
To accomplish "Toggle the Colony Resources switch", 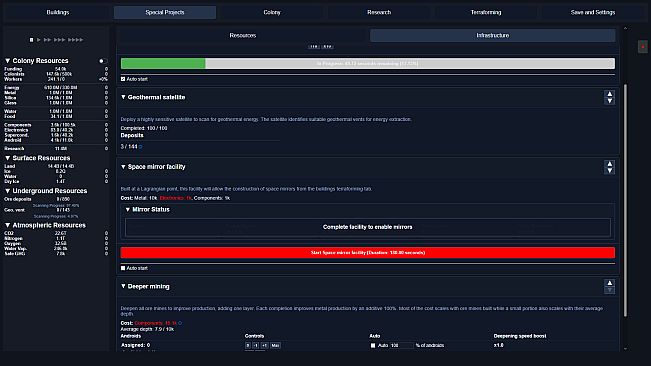I will 102,61.
